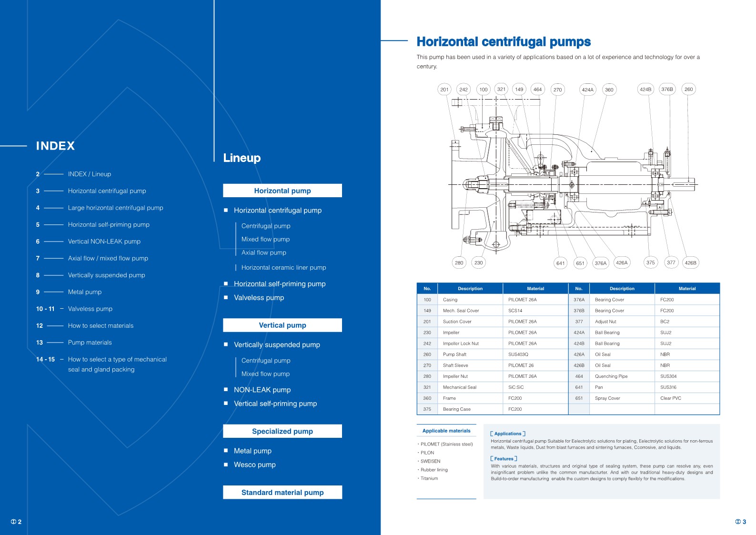Click 'Axial flow pump' sub-item
Screen dimensions: 756x535
(x=263, y=253)
